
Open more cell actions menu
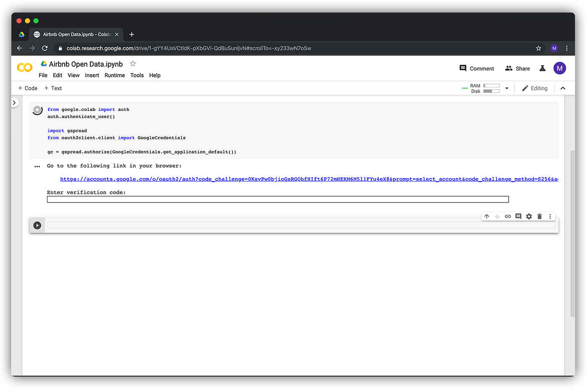[550, 216]
